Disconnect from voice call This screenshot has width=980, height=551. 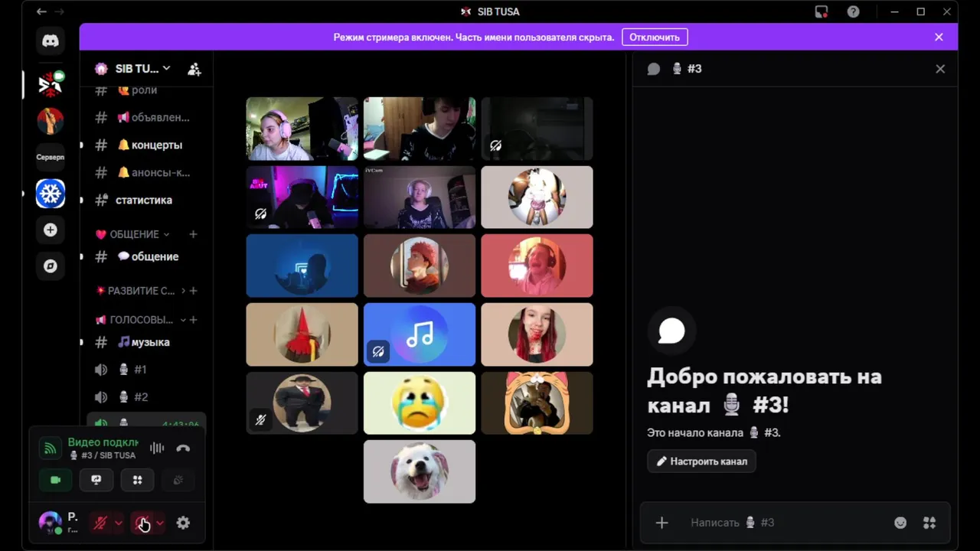tap(183, 448)
